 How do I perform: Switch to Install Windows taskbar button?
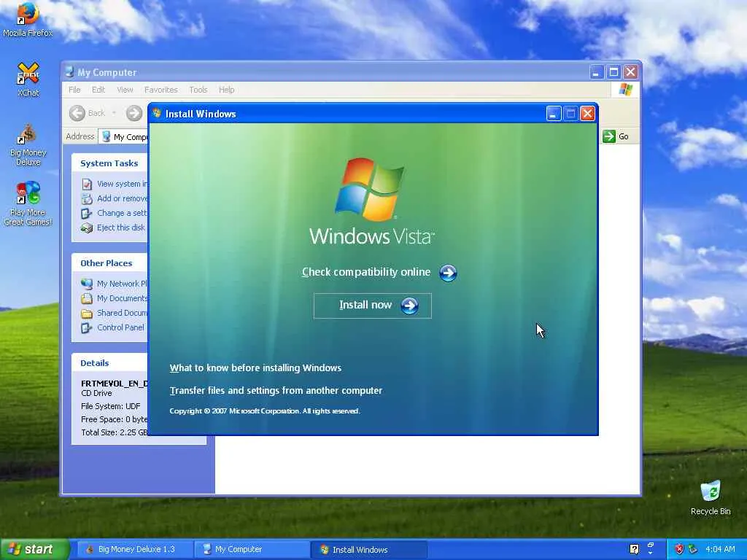[368, 550]
